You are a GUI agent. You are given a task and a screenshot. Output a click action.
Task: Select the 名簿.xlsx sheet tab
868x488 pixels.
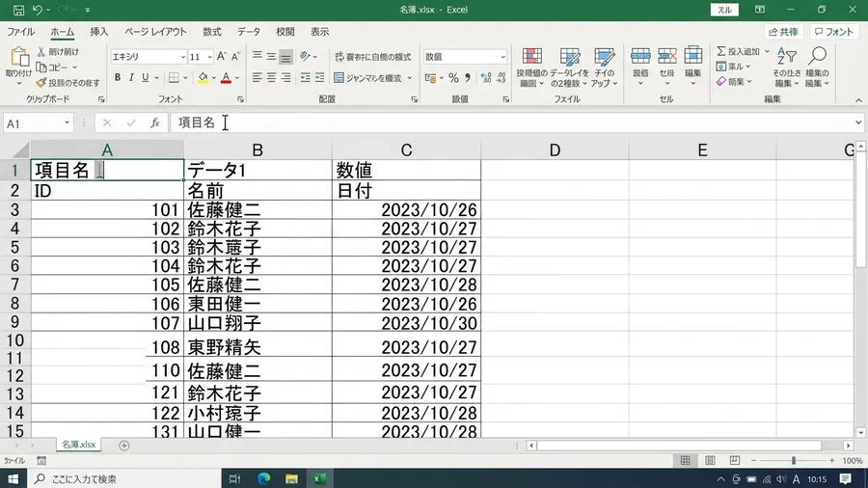click(x=79, y=445)
